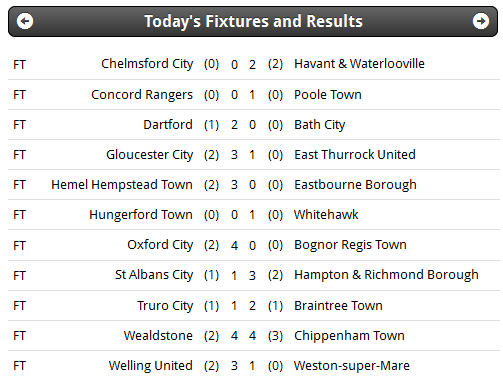Open Eastbourne Borough team link

pos(355,185)
